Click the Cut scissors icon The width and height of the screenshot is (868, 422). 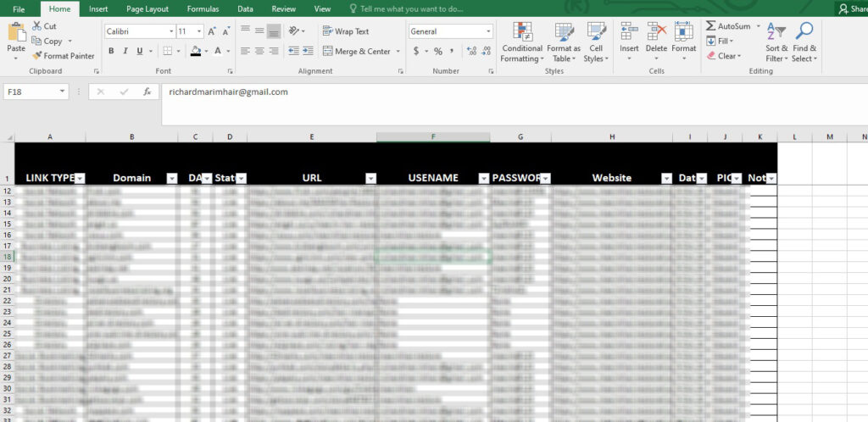[x=37, y=26]
